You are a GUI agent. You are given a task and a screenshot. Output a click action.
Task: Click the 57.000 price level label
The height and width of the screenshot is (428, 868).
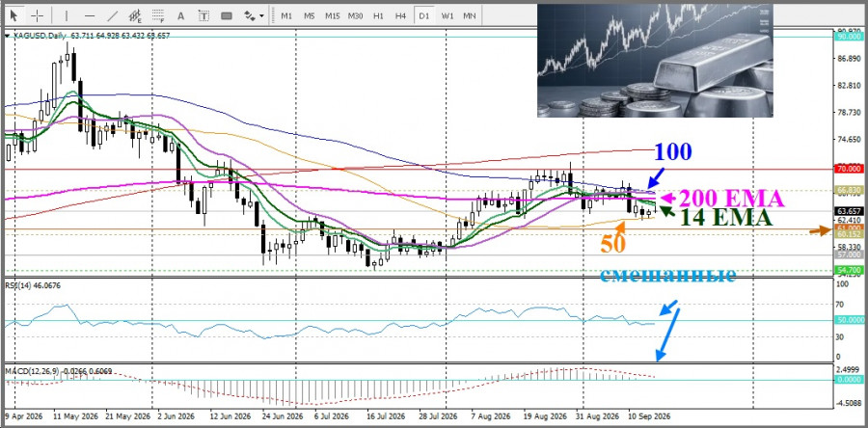coord(848,254)
